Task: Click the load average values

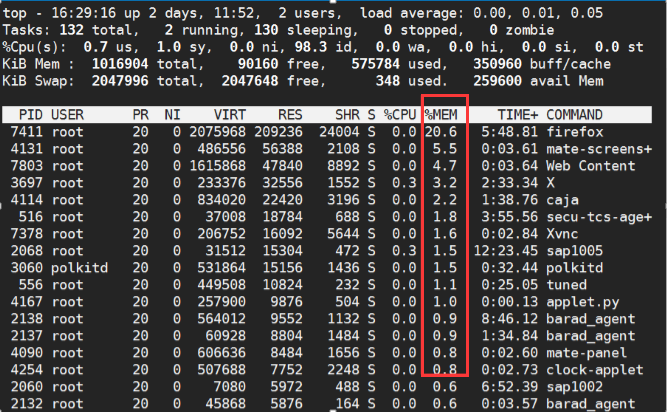Action: [x=538, y=13]
